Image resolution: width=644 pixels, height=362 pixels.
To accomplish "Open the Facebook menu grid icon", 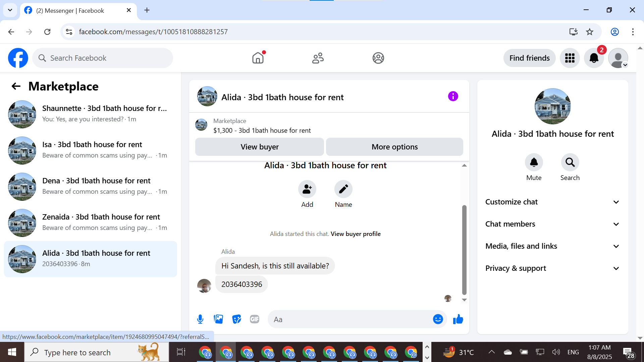I will 570,58.
